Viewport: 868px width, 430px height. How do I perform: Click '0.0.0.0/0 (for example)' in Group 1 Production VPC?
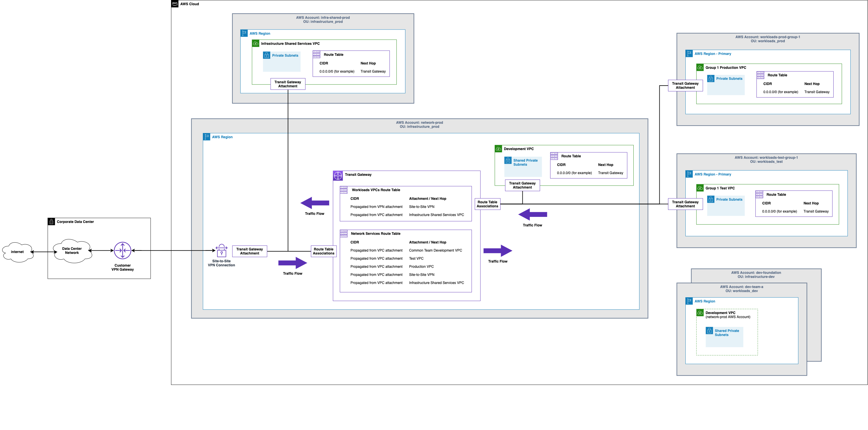780,92
